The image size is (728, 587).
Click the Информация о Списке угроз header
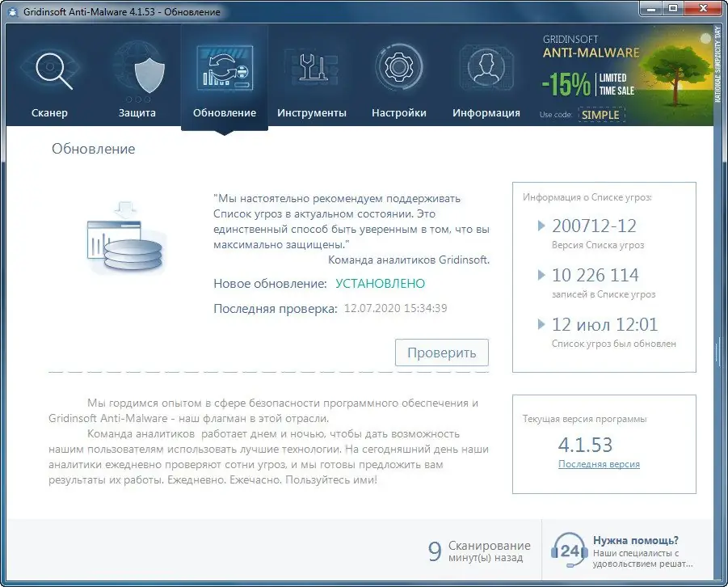pyautogui.click(x=587, y=197)
